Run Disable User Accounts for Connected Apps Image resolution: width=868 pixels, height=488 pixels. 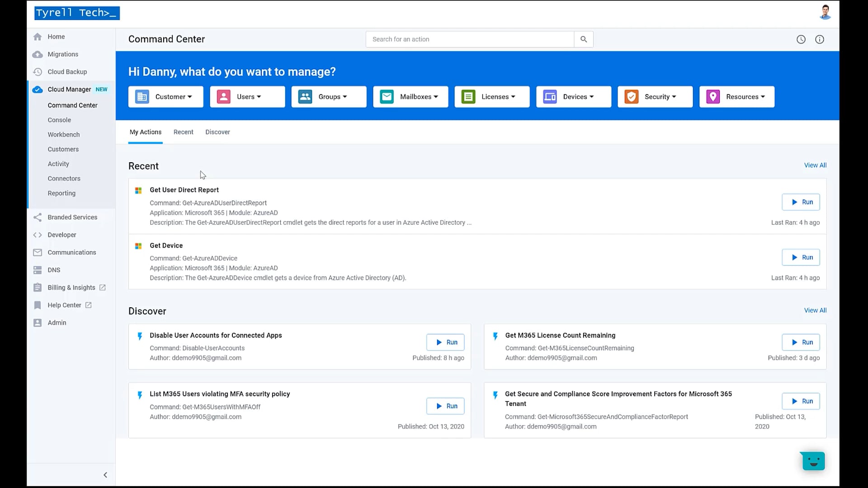pyautogui.click(x=445, y=343)
